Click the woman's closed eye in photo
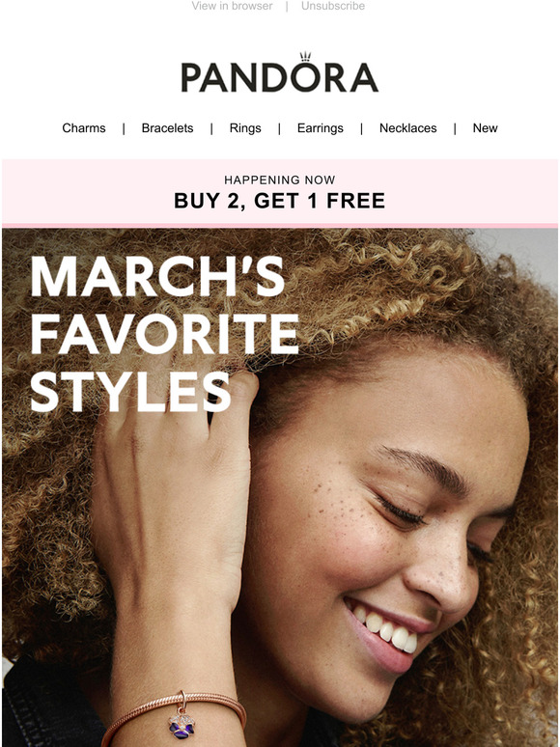This screenshot has width=560, height=747. pyautogui.click(x=401, y=513)
